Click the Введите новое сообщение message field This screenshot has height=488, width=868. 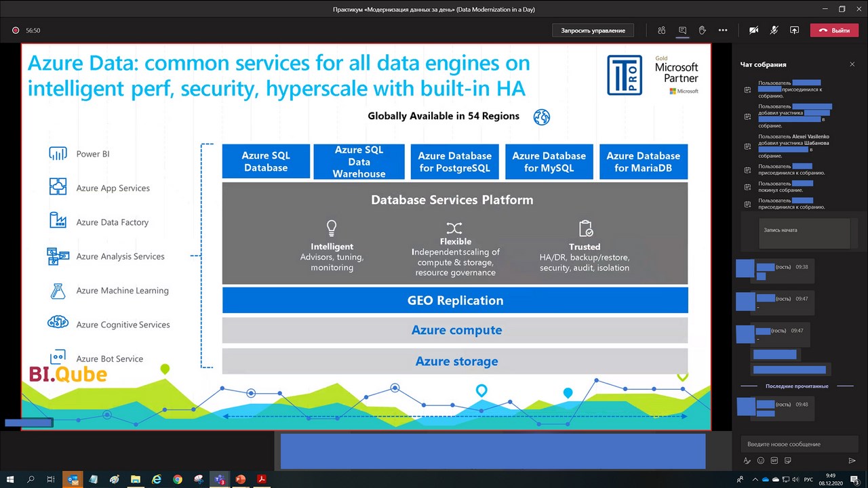(800, 444)
